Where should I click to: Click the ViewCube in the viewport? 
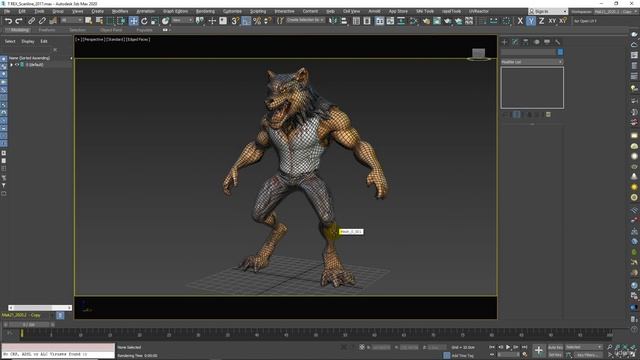tap(479, 53)
